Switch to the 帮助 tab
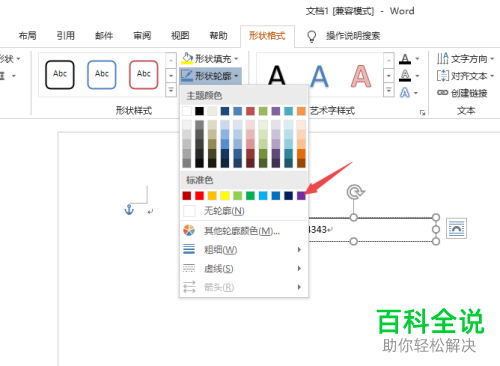This screenshot has width=500, height=366. pos(218,36)
